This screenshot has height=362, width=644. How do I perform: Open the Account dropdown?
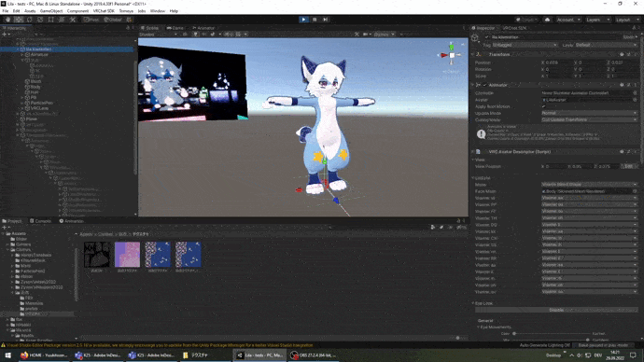pos(568,20)
